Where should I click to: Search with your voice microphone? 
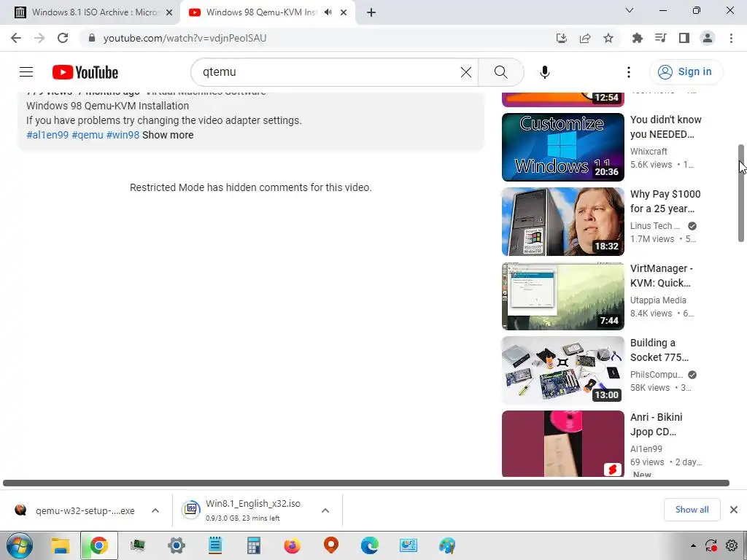(x=545, y=72)
